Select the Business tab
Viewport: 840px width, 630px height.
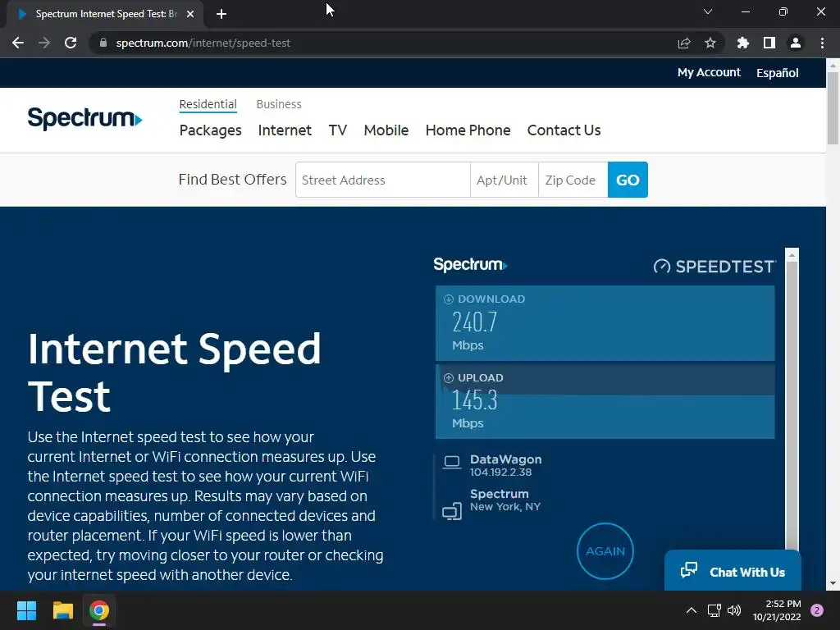point(279,104)
